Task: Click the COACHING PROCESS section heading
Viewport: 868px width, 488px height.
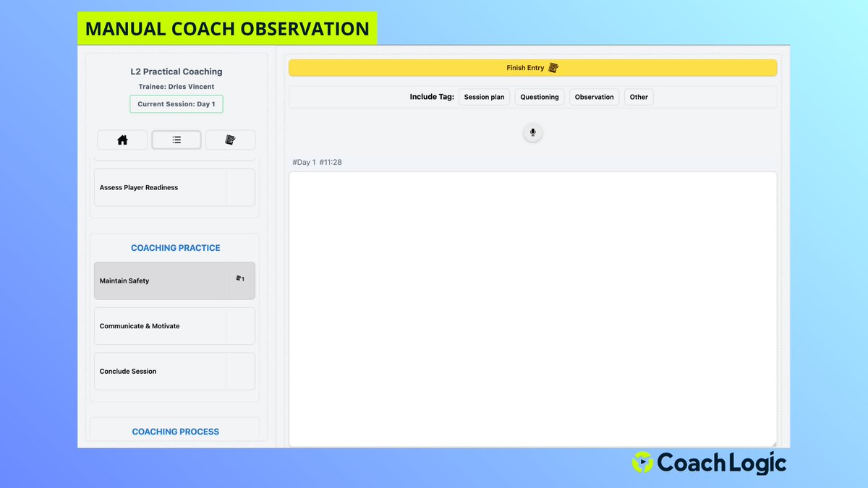Action: pyautogui.click(x=176, y=432)
